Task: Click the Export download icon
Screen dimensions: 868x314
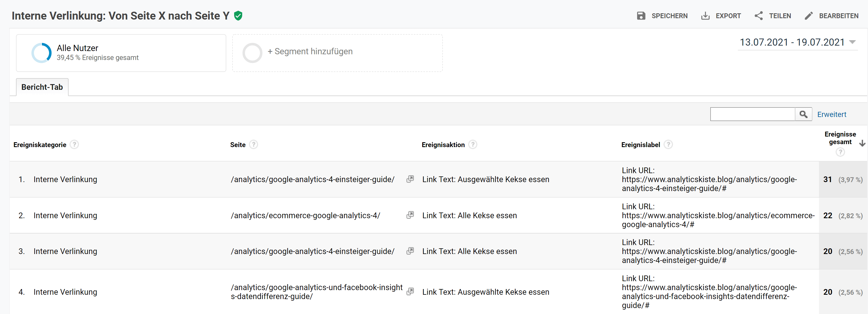Action: pos(705,15)
